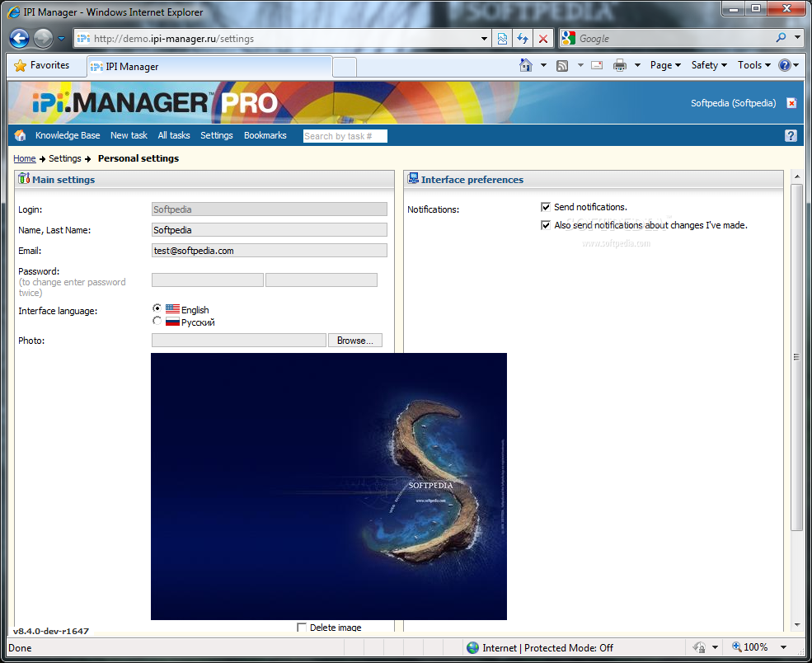Click the Name, Last Name field

tap(270, 230)
